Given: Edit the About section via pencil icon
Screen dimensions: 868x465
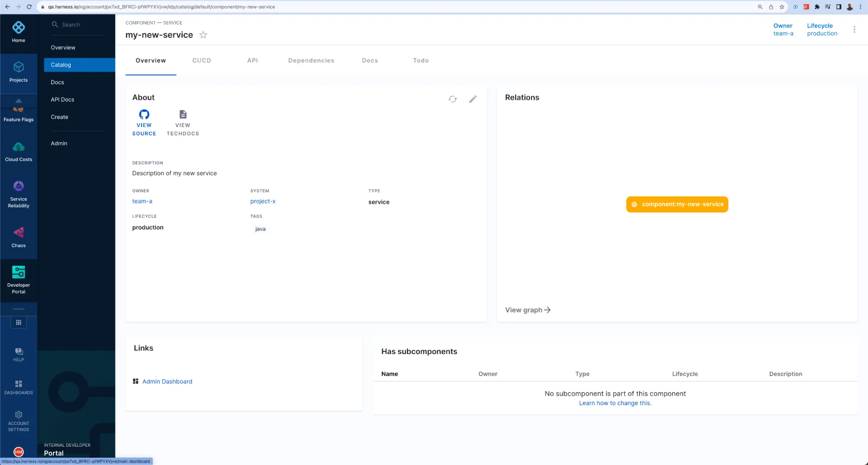Looking at the screenshot, I should pyautogui.click(x=473, y=99).
